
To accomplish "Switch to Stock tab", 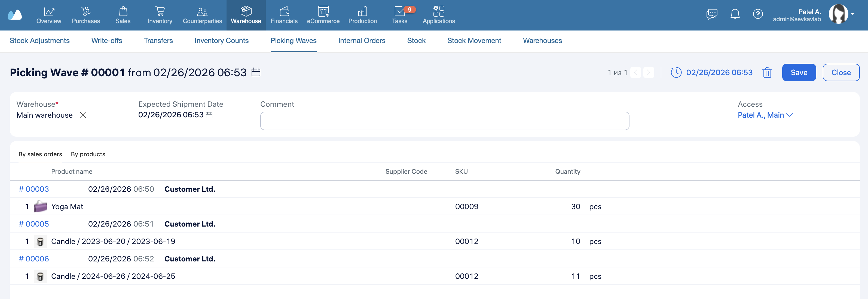I will pyautogui.click(x=417, y=41).
